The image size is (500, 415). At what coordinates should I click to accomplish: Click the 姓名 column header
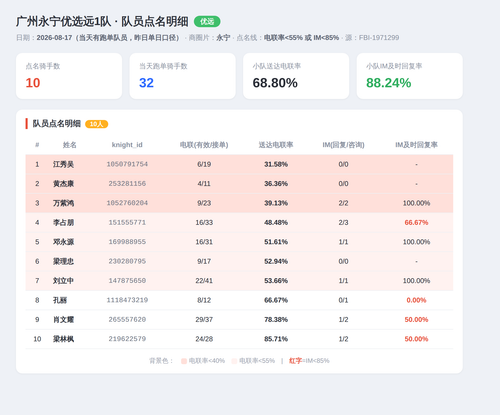[70, 145]
